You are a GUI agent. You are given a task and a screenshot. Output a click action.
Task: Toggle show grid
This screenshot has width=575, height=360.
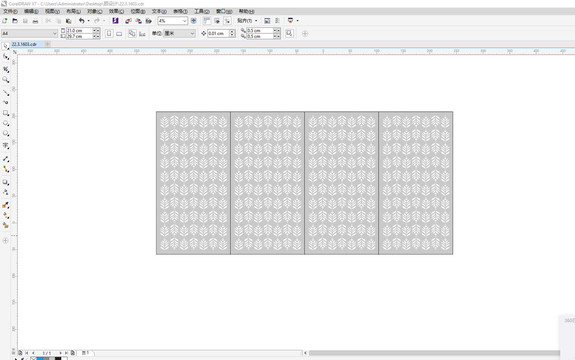tap(217, 21)
